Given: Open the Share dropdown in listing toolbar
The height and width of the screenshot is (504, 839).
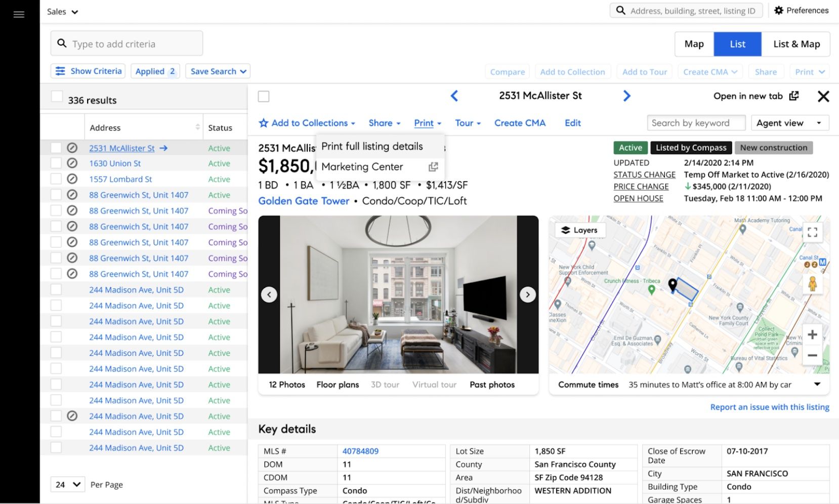Looking at the screenshot, I should coord(385,123).
